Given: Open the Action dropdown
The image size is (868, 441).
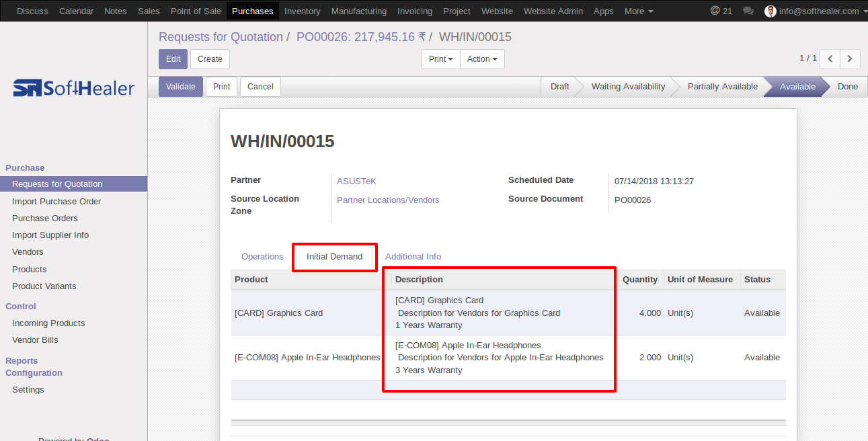Looking at the screenshot, I should [x=482, y=59].
